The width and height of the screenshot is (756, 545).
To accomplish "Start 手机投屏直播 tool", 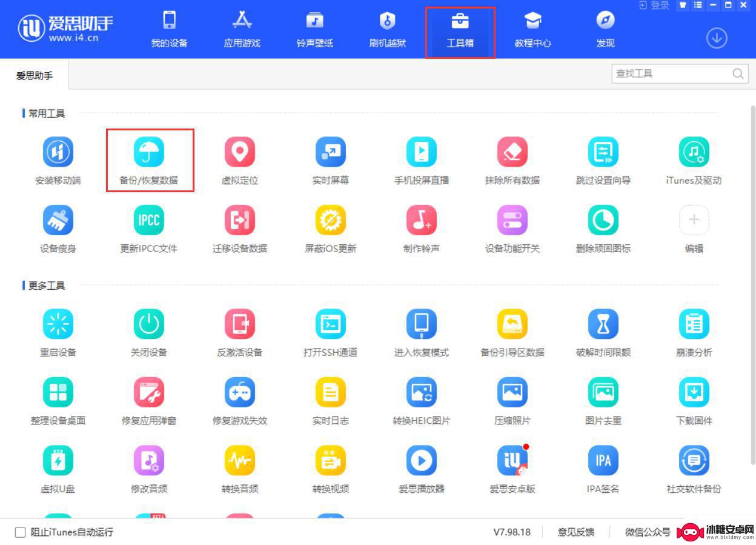I will pyautogui.click(x=422, y=152).
